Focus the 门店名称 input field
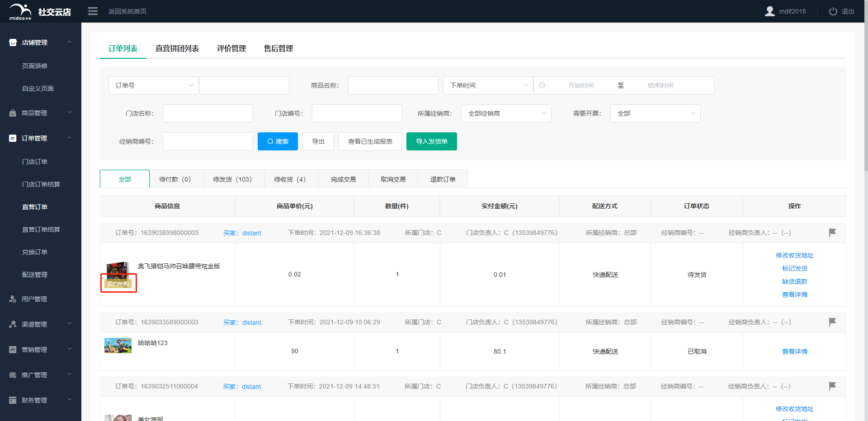This screenshot has width=868, height=421. tap(208, 113)
